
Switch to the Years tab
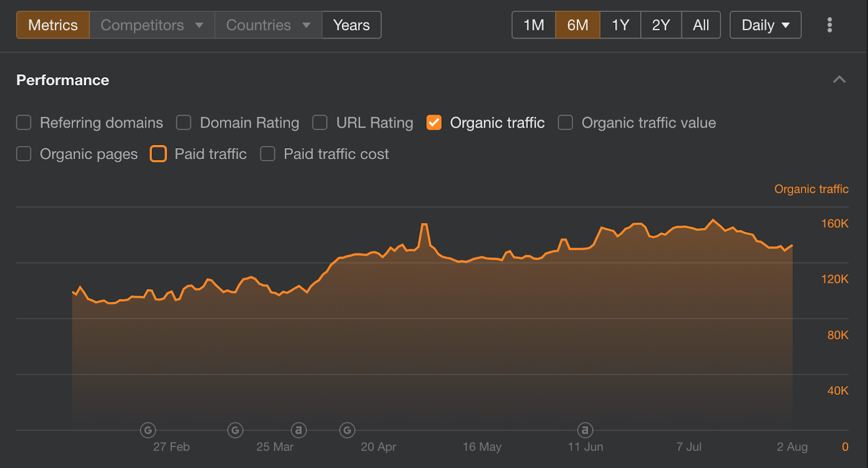(x=352, y=25)
